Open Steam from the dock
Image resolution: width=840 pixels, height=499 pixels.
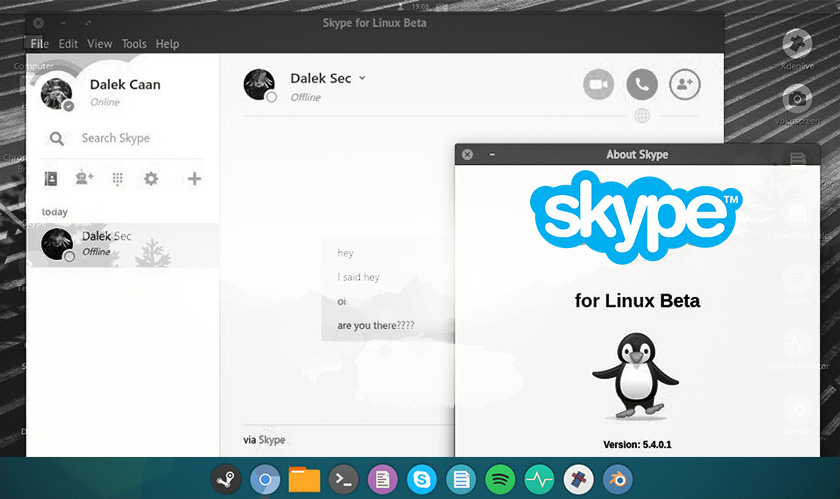226,479
